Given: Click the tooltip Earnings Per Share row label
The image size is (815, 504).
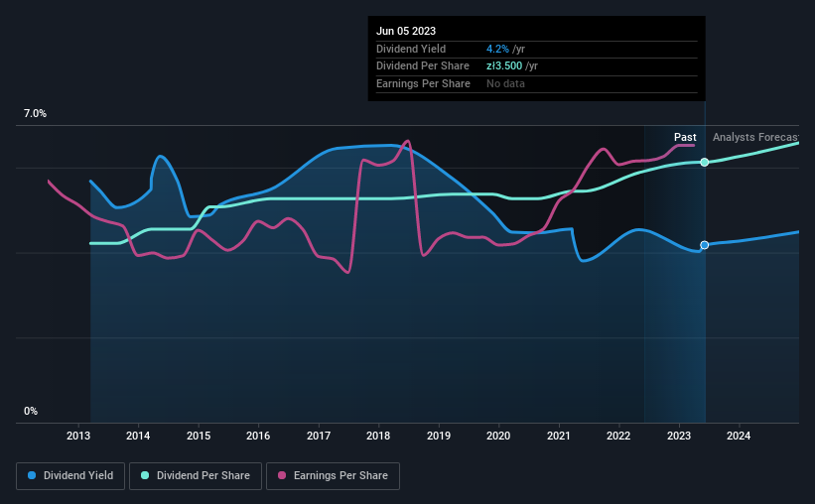Looking at the screenshot, I should [423, 83].
